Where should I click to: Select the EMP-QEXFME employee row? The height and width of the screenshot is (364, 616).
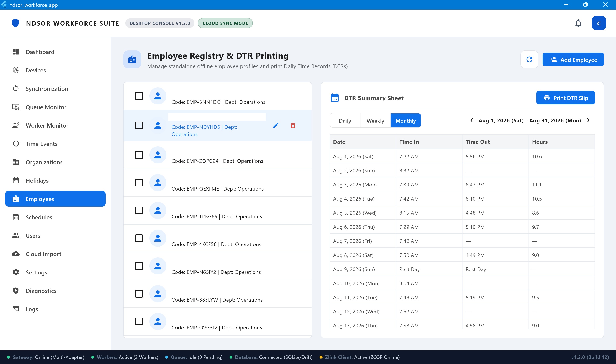tap(218, 183)
